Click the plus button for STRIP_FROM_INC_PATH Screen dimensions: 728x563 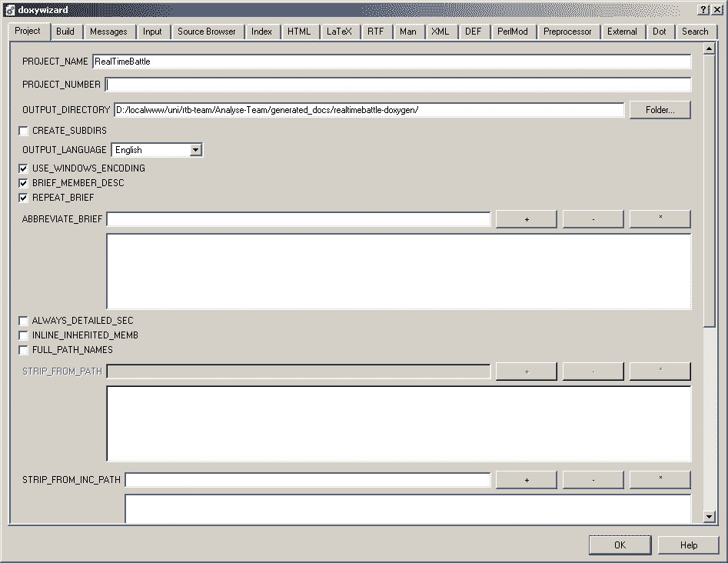coord(527,480)
